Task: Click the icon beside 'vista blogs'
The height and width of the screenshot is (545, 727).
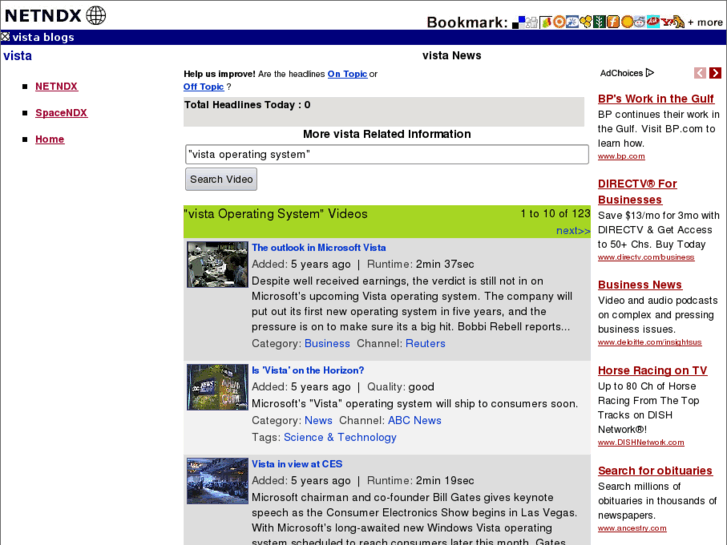Action: click(x=5, y=37)
